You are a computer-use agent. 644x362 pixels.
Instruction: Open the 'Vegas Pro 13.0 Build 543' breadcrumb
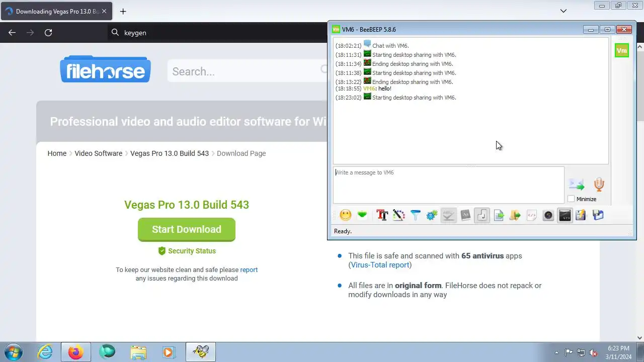pos(170,153)
